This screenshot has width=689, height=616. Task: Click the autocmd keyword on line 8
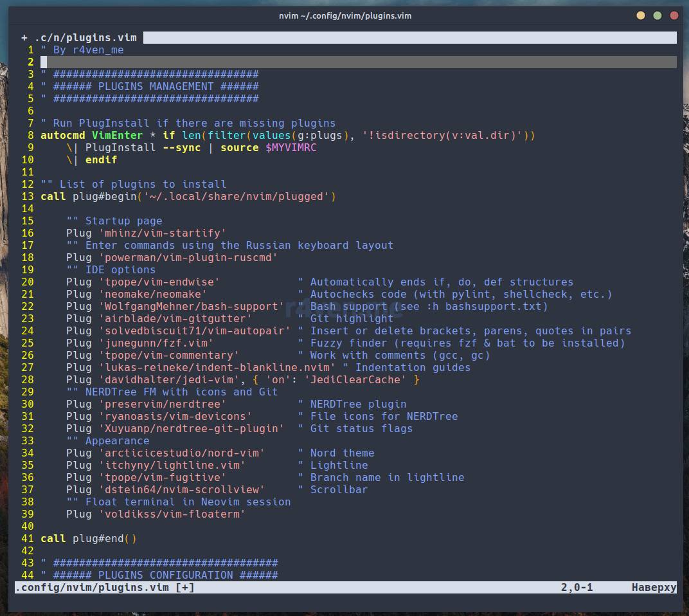[62, 136]
